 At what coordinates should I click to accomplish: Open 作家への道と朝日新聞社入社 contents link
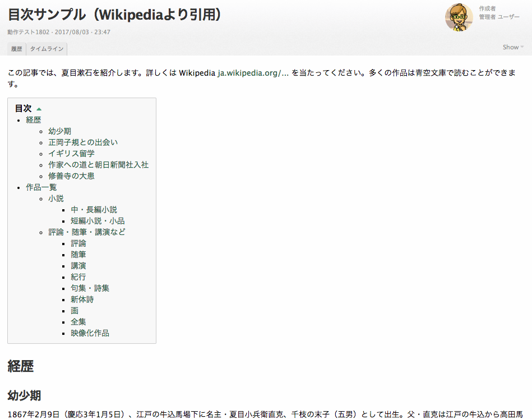(x=99, y=165)
